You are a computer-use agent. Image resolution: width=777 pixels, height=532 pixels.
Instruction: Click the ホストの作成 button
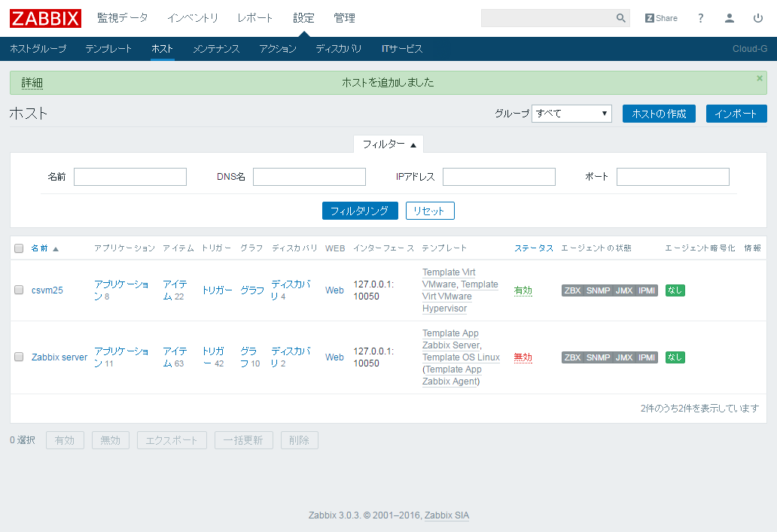(x=659, y=113)
